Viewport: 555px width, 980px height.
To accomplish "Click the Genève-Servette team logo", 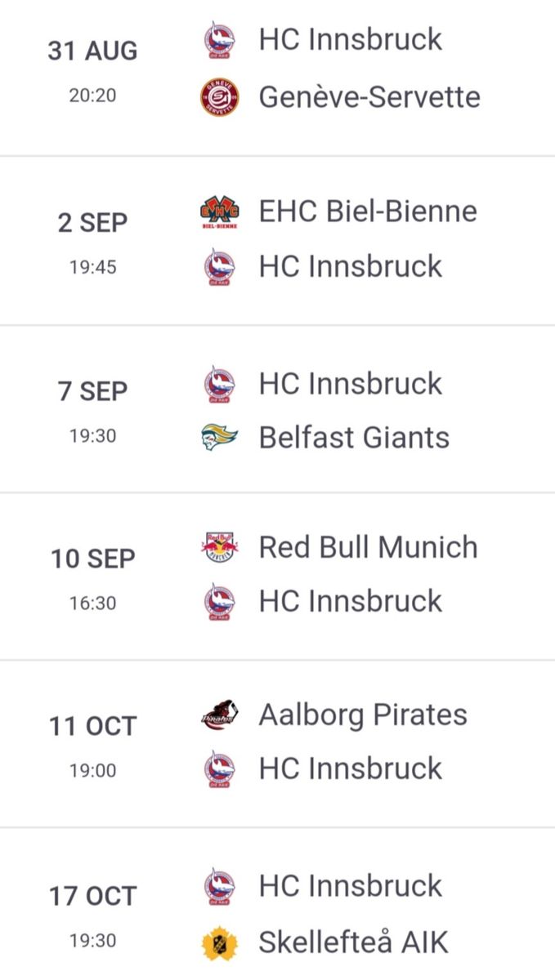I will pos(219,98).
